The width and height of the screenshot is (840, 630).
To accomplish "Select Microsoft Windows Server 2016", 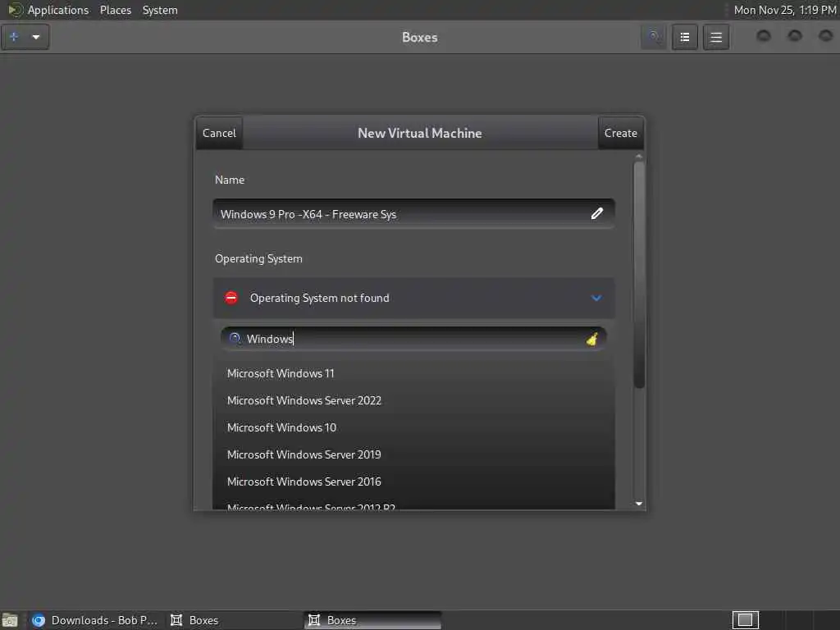I will pyautogui.click(x=413, y=482).
